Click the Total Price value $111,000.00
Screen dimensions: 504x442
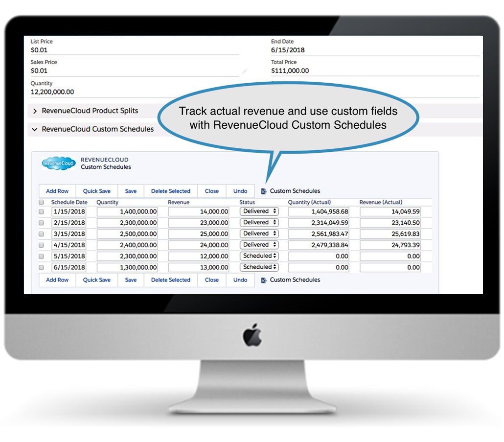[290, 70]
